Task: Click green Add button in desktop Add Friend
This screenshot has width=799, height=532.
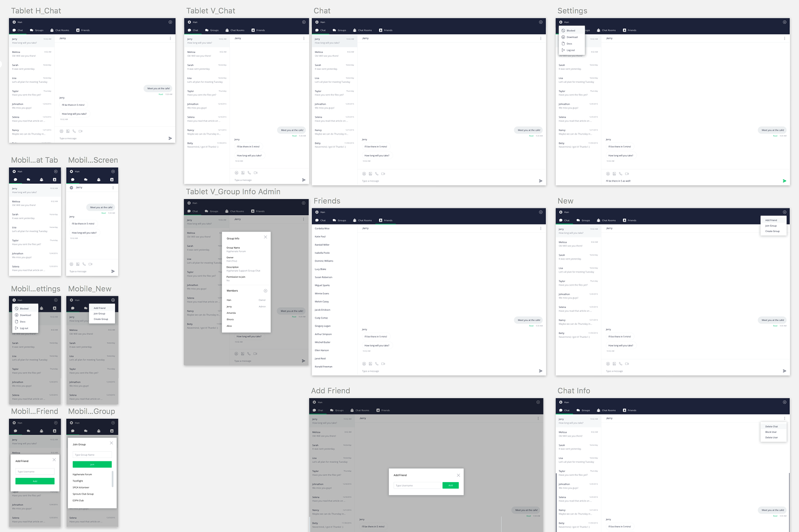Action: coord(450,485)
